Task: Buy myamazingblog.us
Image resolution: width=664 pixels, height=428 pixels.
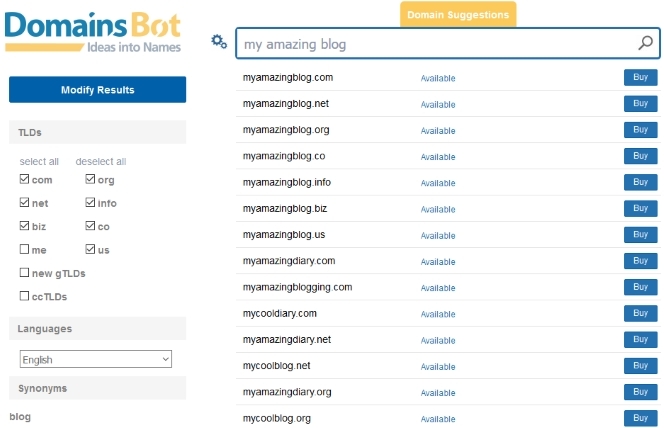Action: 640,235
